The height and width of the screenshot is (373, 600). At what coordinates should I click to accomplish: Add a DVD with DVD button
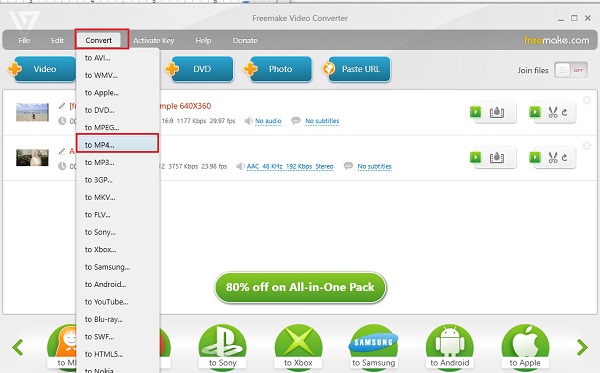(x=199, y=69)
